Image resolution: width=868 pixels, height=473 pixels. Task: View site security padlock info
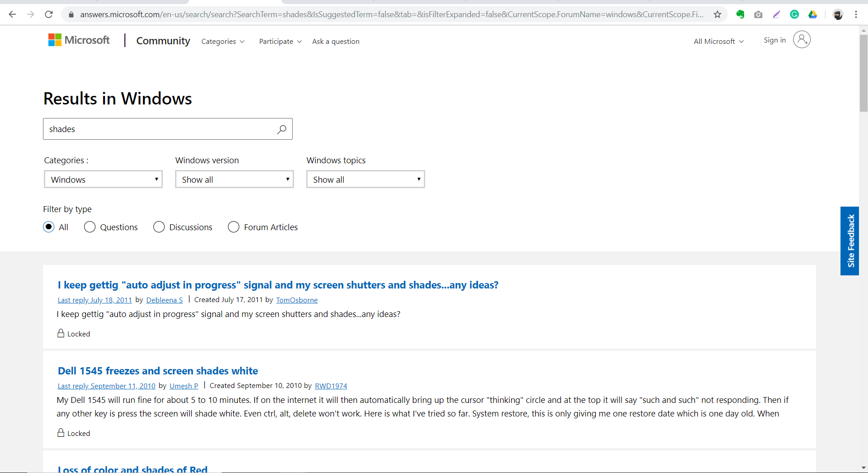71,14
